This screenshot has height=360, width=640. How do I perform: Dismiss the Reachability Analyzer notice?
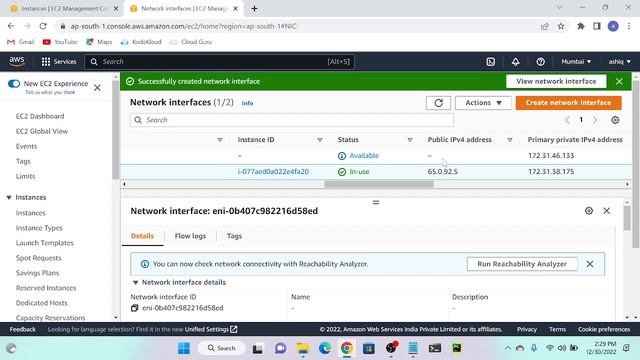[x=590, y=264]
